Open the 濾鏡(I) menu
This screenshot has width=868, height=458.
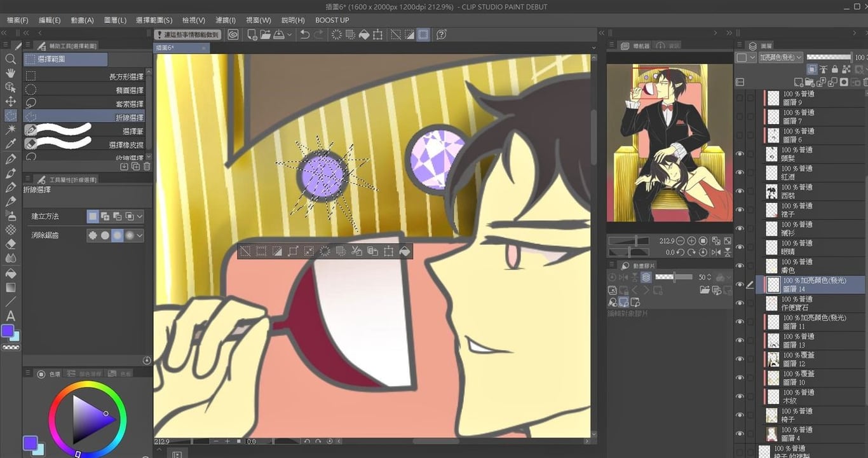[x=225, y=20]
